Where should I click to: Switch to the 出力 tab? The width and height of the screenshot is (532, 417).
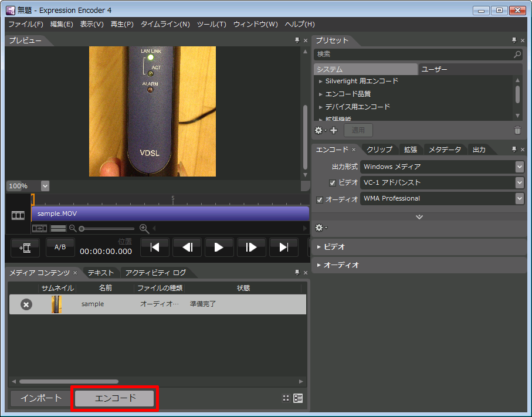pos(479,150)
